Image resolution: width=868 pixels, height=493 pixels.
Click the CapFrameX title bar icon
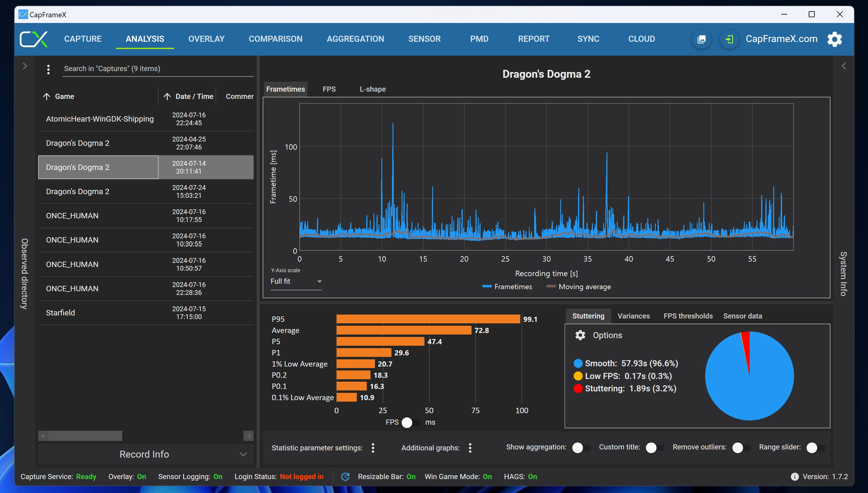(23, 14)
